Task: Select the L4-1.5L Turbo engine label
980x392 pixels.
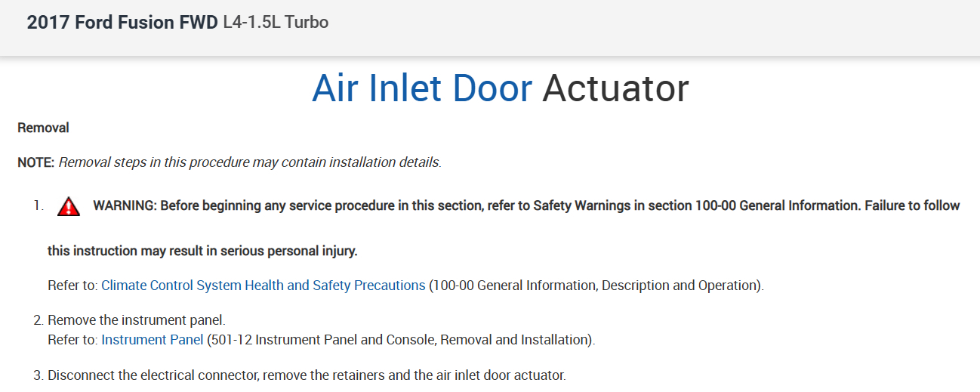Action: tap(276, 23)
